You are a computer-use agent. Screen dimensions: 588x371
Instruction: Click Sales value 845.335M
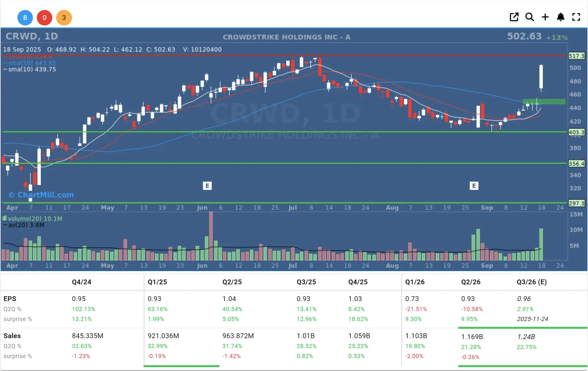point(87,336)
